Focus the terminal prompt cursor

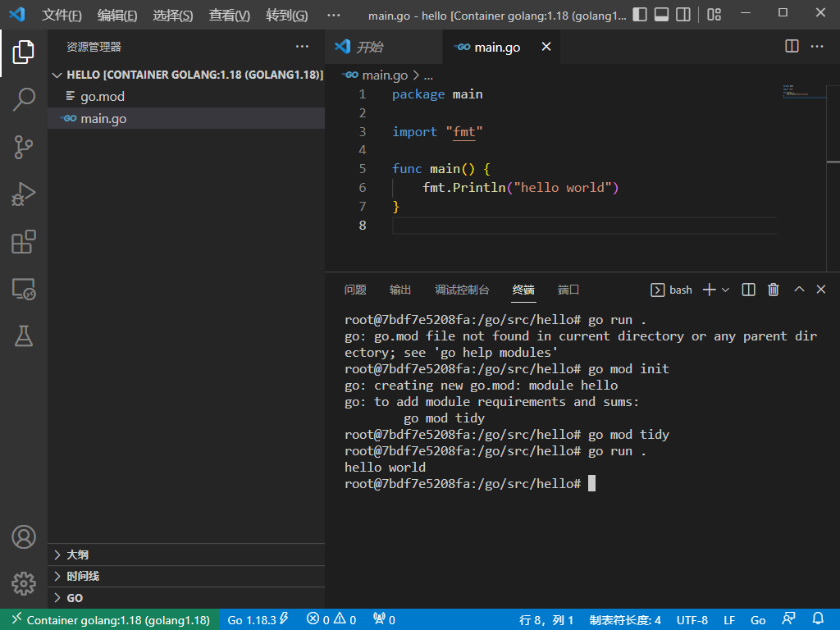[592, 483]
